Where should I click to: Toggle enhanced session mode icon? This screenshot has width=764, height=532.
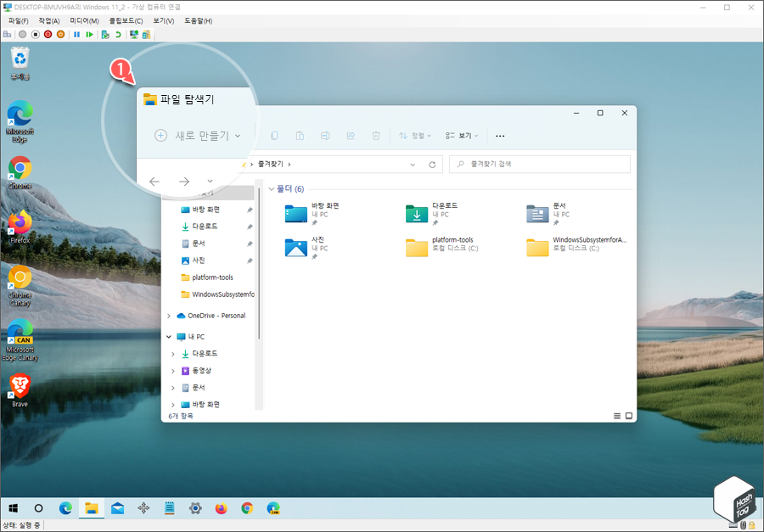coord(133,35)
